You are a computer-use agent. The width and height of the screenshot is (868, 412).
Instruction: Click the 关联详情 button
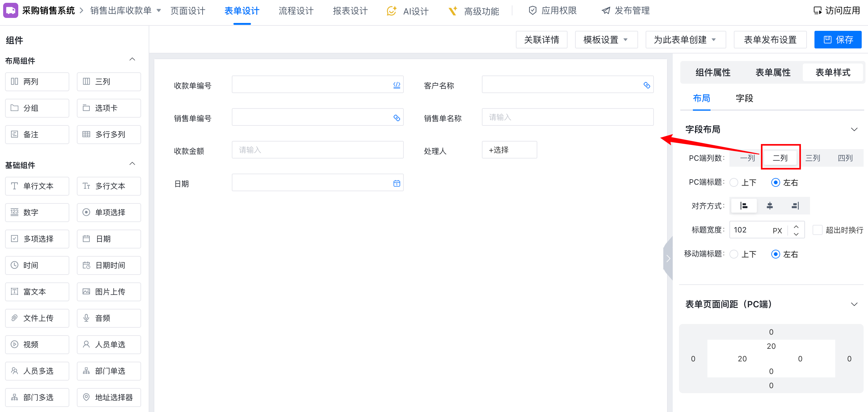pyautogui.click(x=541, y=40)
